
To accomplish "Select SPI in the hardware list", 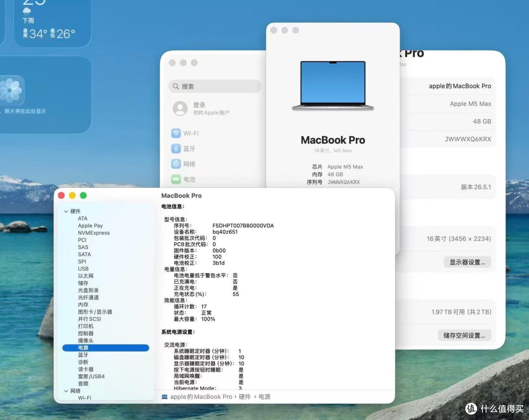I will point(82,262).
